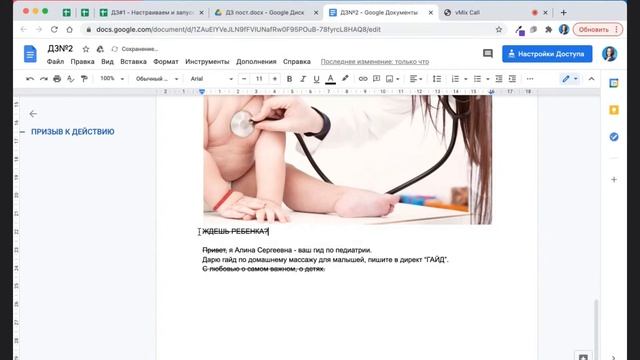Click the numbered list icon
The image size is (640, 360).
[x=456, y=79]
